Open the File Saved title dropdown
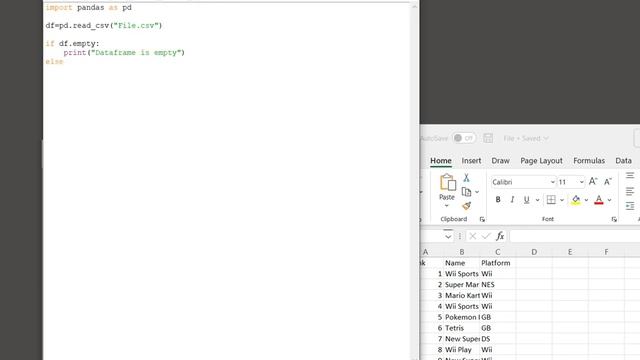The height and width of the screenshot is (360, 640). (526, 138)
